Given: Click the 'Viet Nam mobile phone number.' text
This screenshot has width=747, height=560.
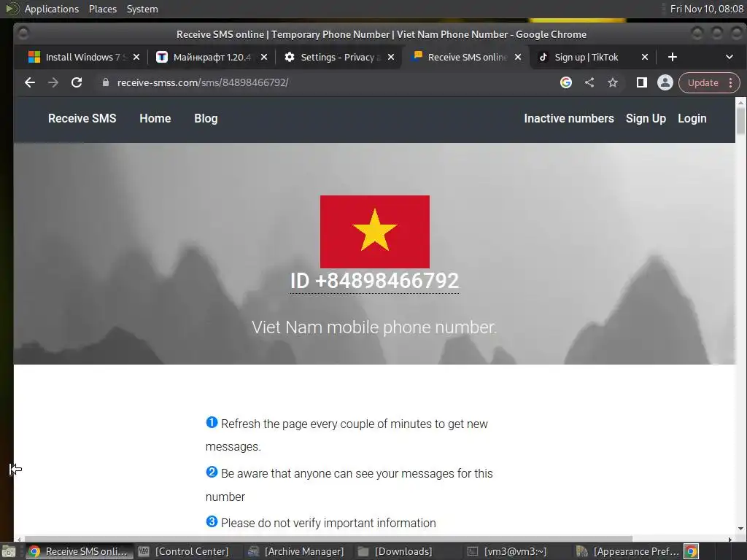Looking at the screenshot, I should point(374,327).
